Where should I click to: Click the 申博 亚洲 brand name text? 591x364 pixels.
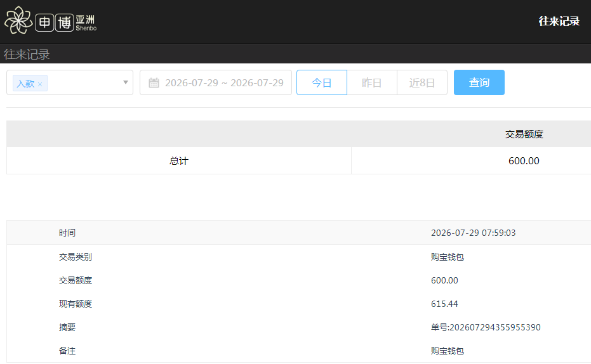point(65,23)
